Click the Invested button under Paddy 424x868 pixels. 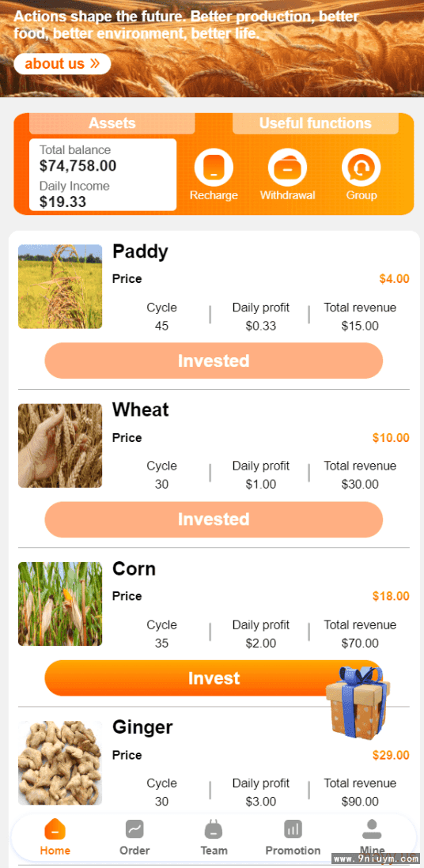[x=214, y=361]
